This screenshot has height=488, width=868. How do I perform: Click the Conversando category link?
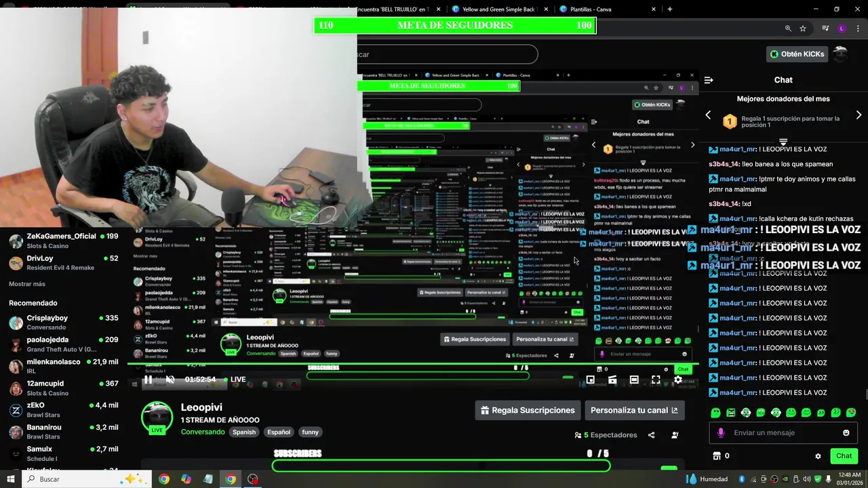click(x=203, y=432)
